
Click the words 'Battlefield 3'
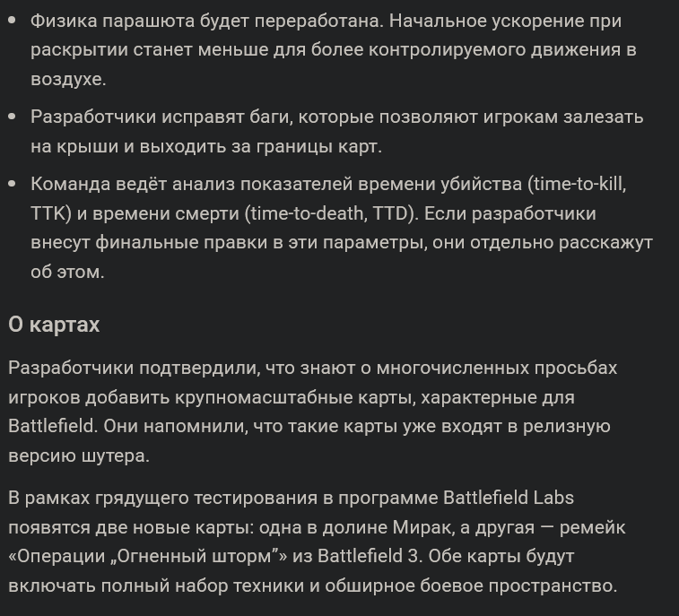click(368, 556)
